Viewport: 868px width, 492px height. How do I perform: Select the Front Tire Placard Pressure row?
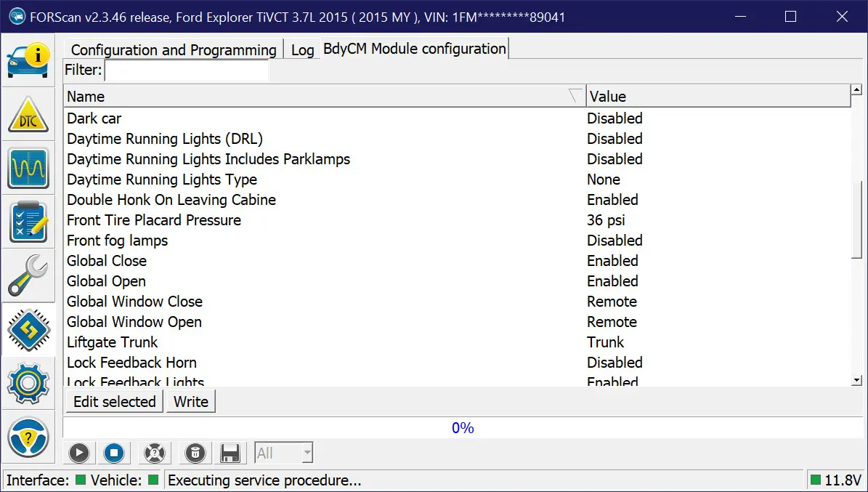pyautogui.click(x=458, y=220)
